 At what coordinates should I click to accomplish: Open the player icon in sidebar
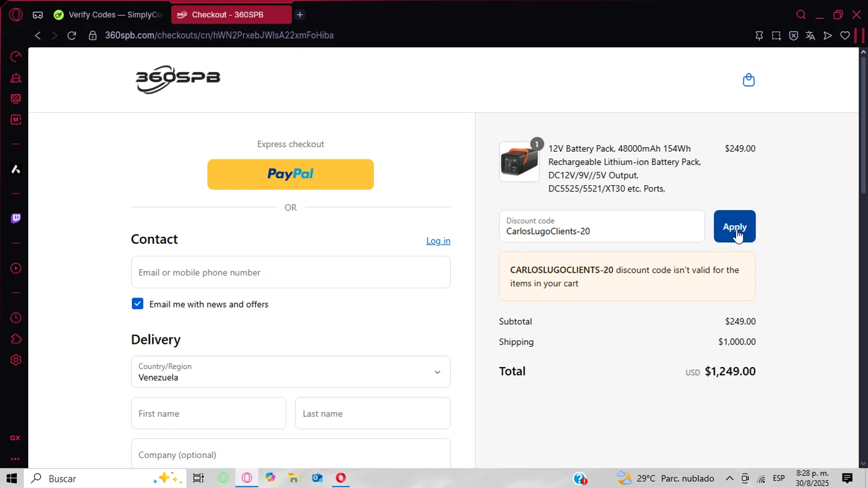[16, 269]
